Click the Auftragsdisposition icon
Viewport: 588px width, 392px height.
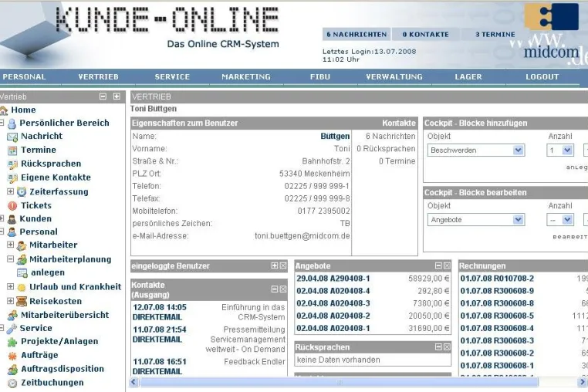click(x=12, y=370)
